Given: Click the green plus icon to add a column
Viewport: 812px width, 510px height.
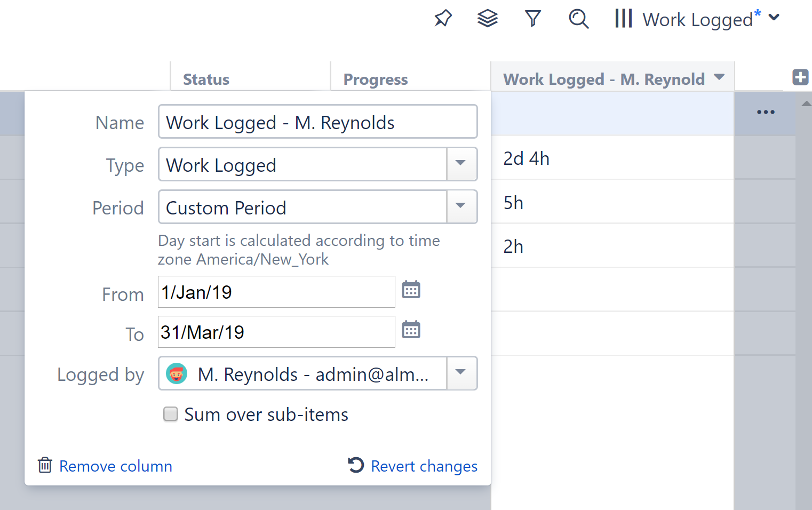Looking at the screenshot, I should coord(800,77).
